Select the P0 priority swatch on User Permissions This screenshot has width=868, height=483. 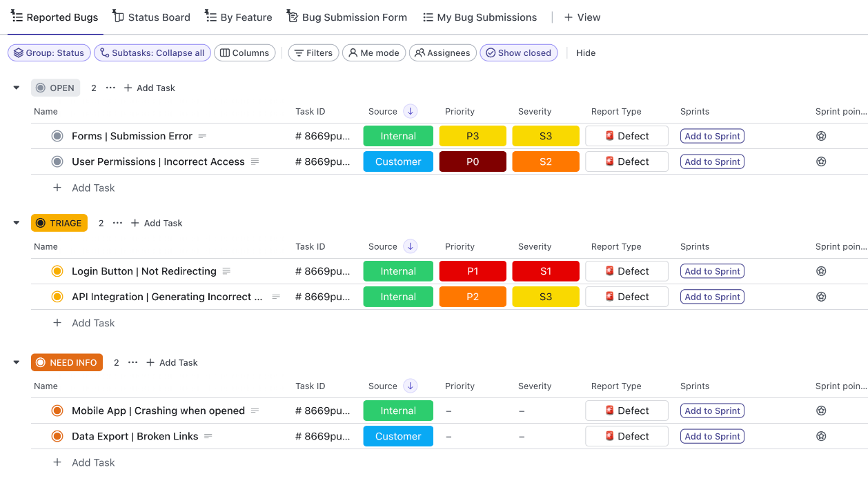click(x=472, y=161)
